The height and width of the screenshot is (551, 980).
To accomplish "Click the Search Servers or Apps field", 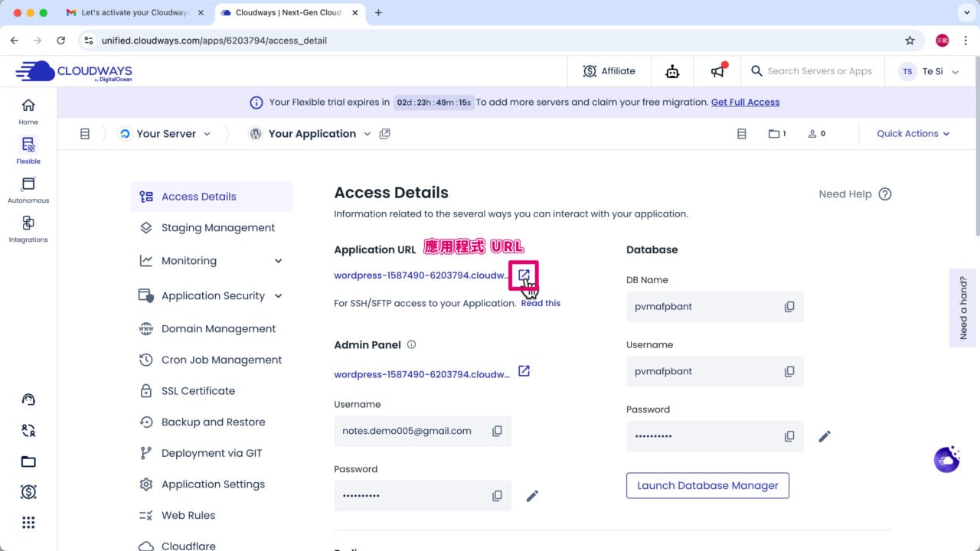I will (x=818, y=70).
